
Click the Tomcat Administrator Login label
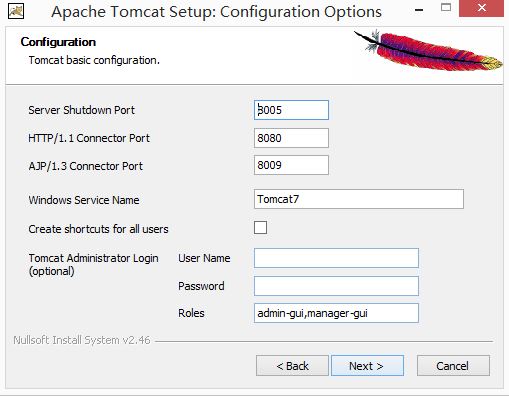point(93,264)
